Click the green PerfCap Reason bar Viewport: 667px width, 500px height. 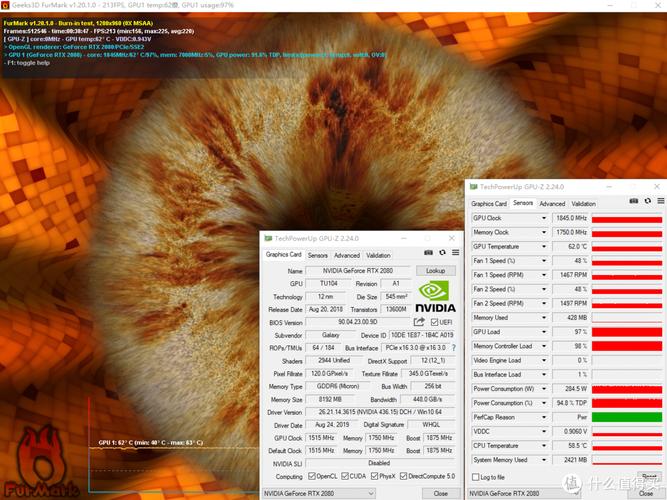coord(627,417)
